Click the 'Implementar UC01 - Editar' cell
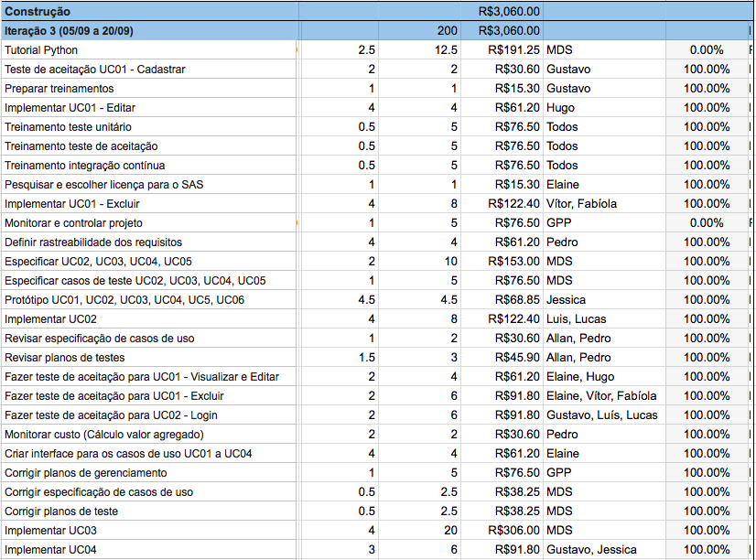 click(148, 108)
